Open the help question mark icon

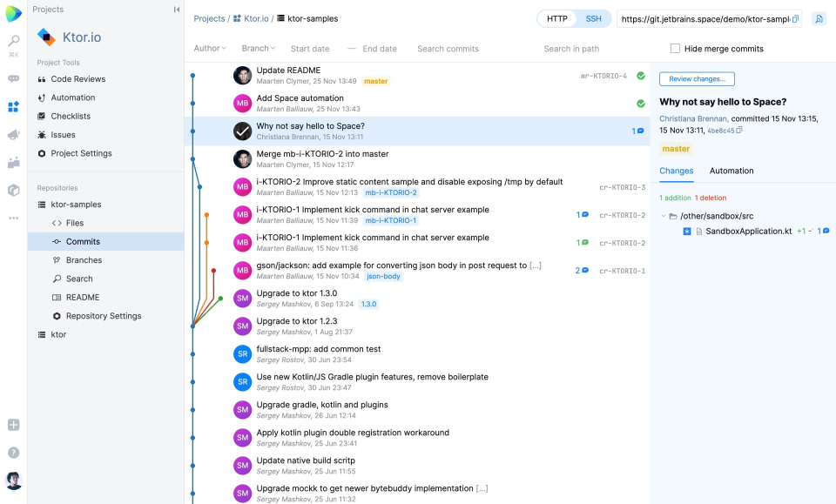coord(14,453)
